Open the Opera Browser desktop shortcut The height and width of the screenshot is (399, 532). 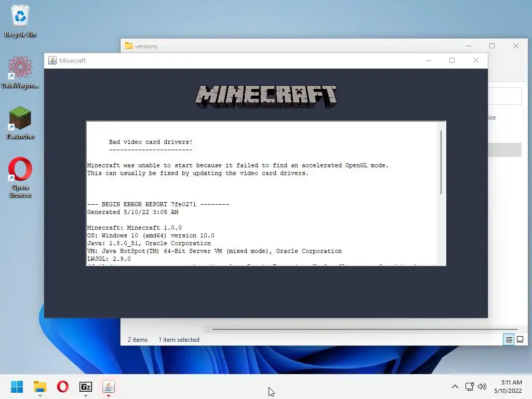pyautogui.click(x=20, y=178)
